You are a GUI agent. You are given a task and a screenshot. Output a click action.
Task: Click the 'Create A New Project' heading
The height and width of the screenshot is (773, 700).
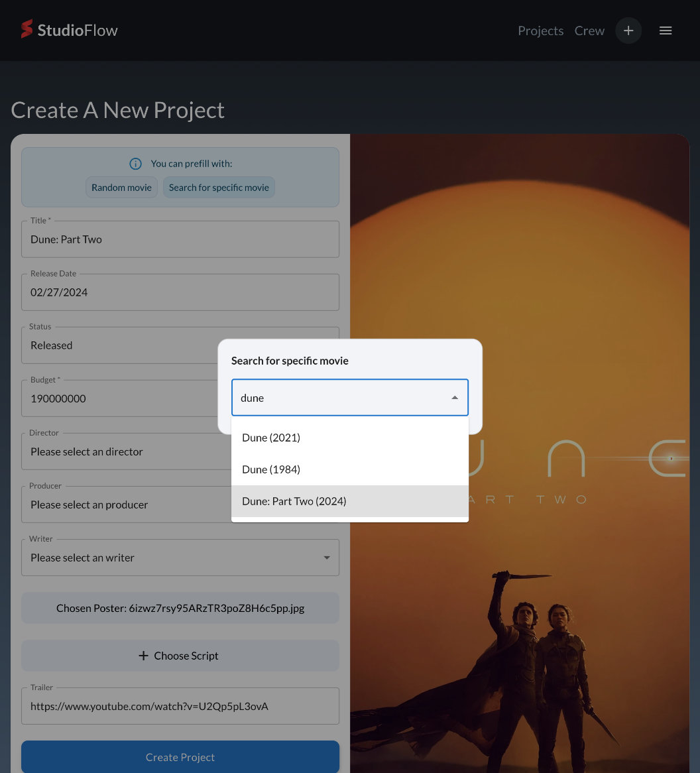pyautogui.click(x=117, y=110)
